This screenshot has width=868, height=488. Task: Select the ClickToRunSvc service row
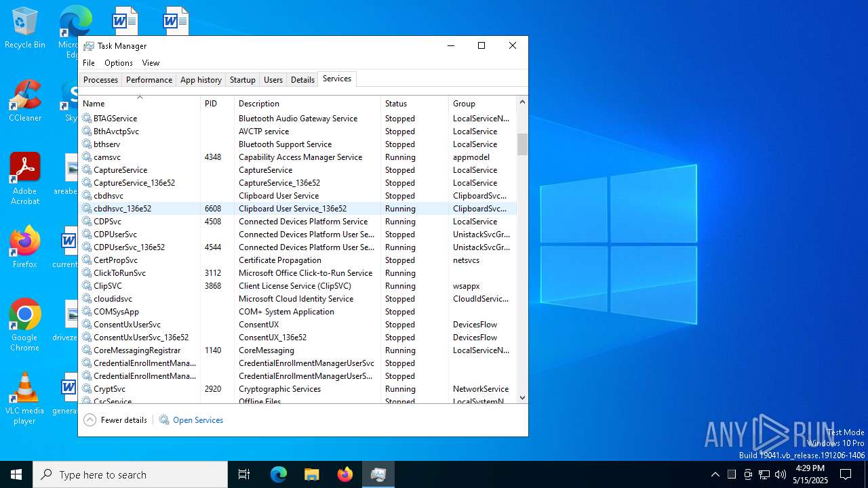298,272
